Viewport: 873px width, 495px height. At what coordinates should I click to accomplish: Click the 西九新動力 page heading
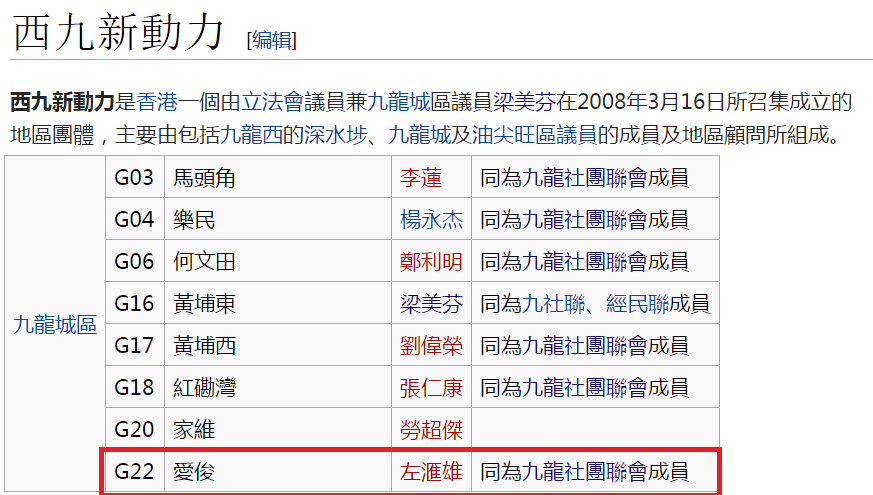point(118,32)
